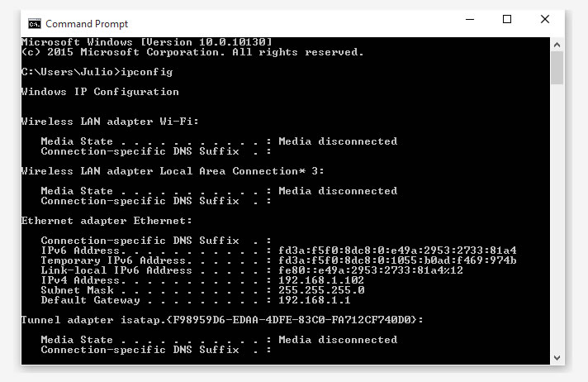This screenshot has width=588, height=382.
Task: Minimize the Command Prompt window
Action: [x=470, y=19]
